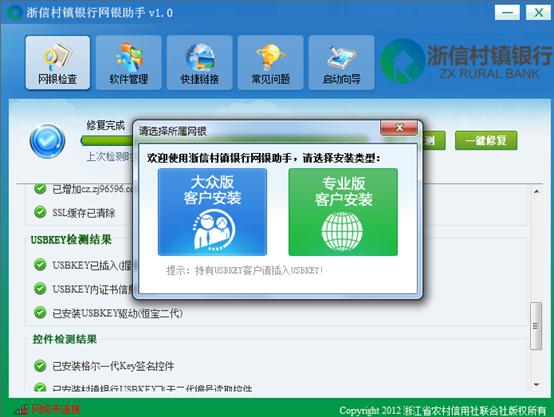Click the 提示：持有USBKEY客户请插入USBKEY hint
Image resolution: width=554 pixels, height=417 pixels.
coord(245,271)
